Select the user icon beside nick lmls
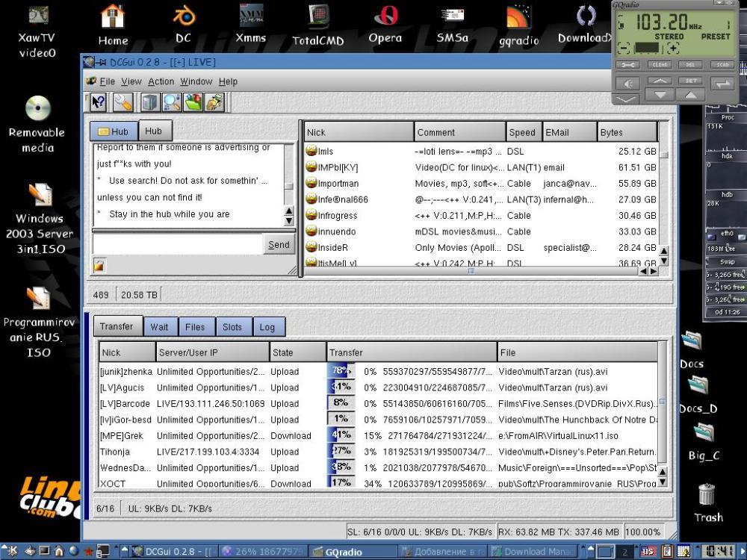The height and width of the screenshot is (560, 747). [311, 151]
